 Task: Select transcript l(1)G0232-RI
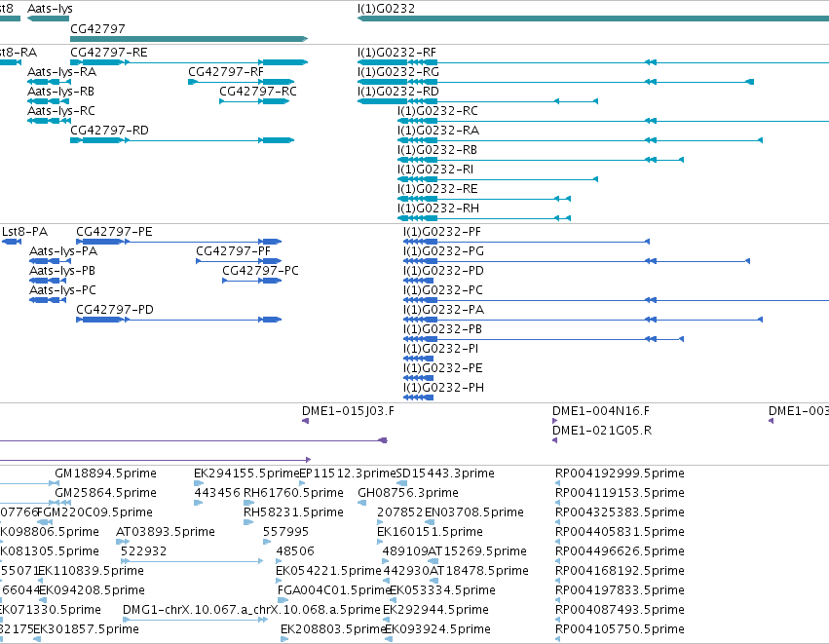click(435, 170)
